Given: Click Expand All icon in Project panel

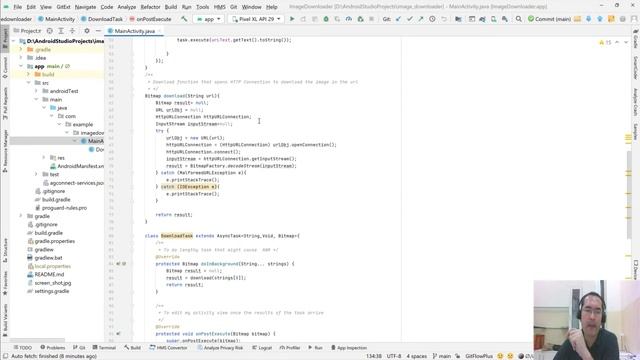Looking at the screenshot, I should [61, 31].
